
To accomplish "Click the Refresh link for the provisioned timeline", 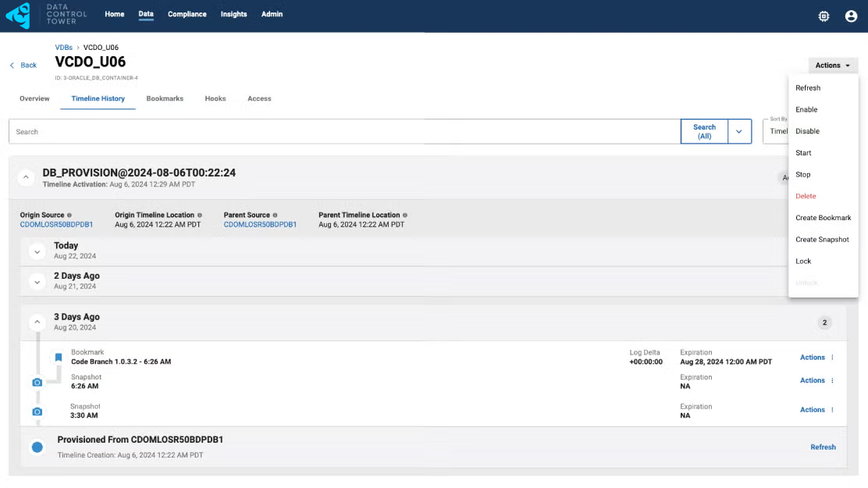I will pyautogui.click(x=823, y=447).
